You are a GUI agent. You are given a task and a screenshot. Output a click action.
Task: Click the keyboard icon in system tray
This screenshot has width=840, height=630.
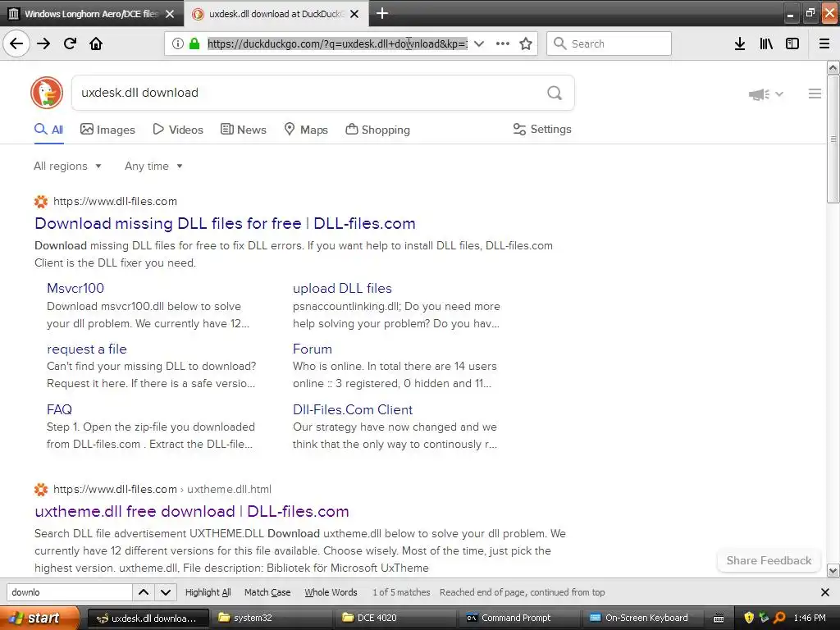719,619
